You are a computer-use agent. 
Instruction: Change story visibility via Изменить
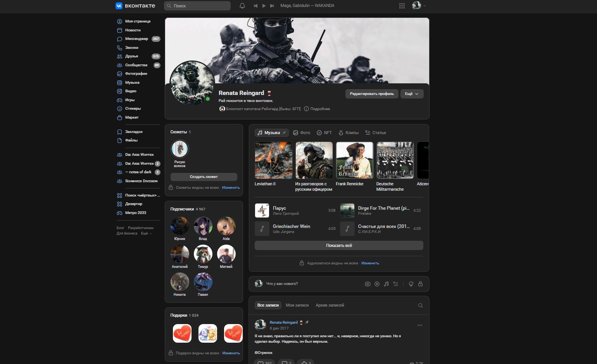point(231,188)
